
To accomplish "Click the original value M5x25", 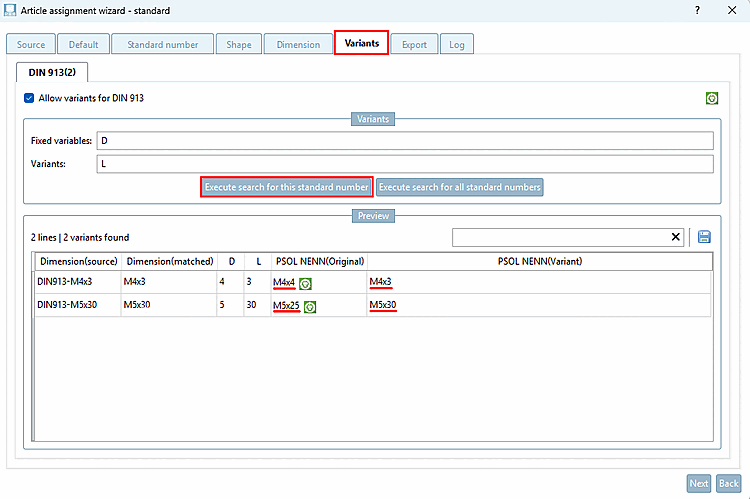I will click(x=286, y=305).
